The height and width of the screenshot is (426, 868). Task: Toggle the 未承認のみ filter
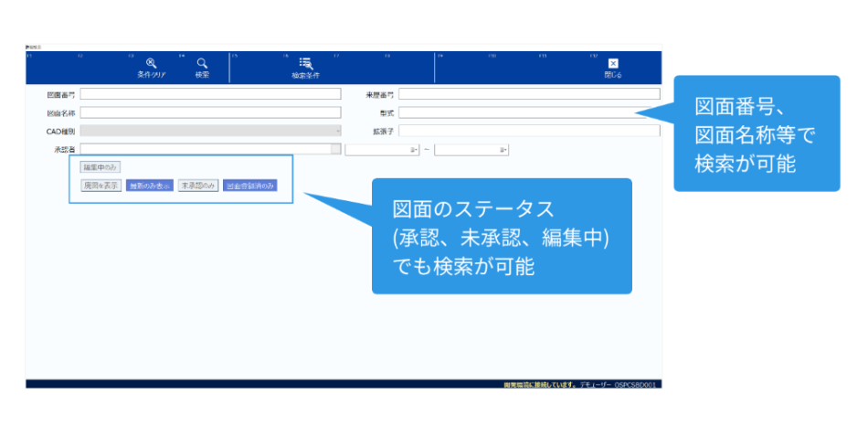point(198,185)
